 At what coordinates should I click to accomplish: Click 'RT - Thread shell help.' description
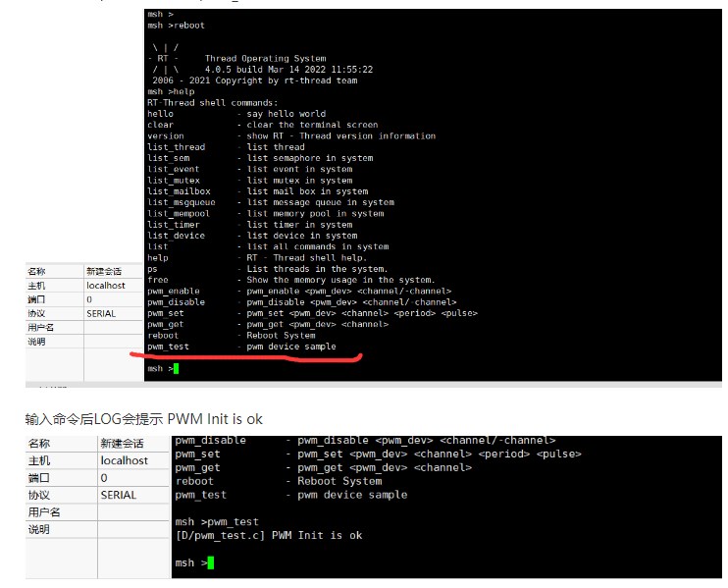tap(306, 258)
